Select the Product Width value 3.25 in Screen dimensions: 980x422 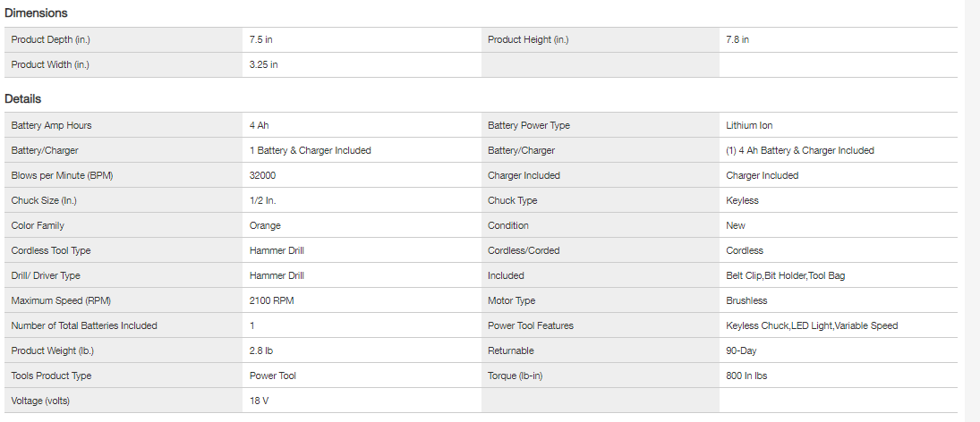click(263, 64)
